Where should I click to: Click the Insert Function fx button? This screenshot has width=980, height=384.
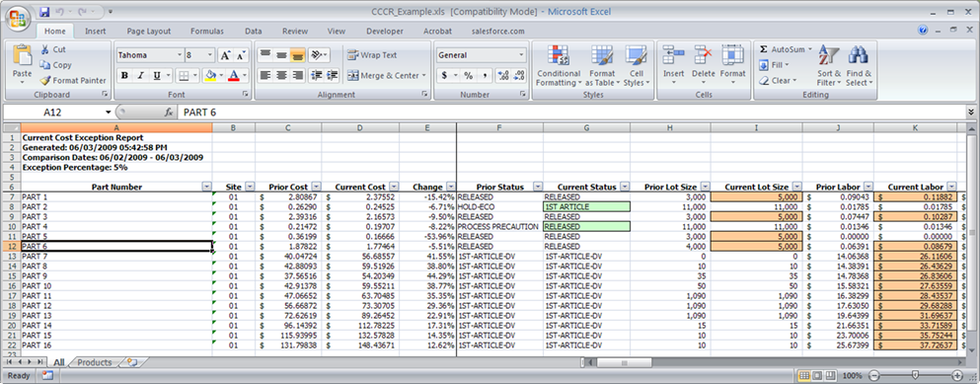pos(168,113)
